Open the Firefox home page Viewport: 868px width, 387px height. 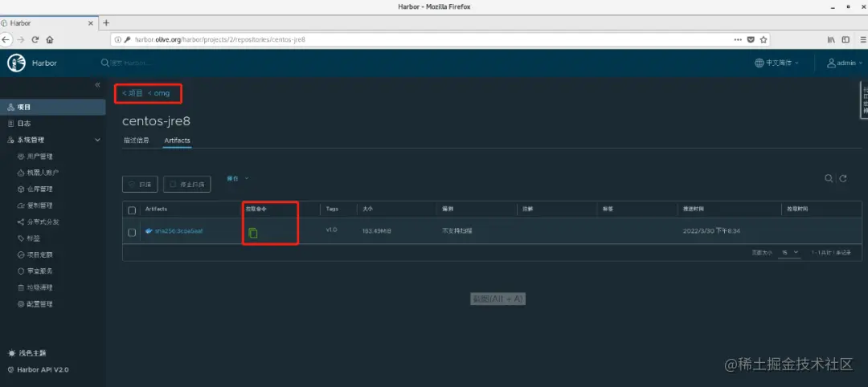click(49, 40)
